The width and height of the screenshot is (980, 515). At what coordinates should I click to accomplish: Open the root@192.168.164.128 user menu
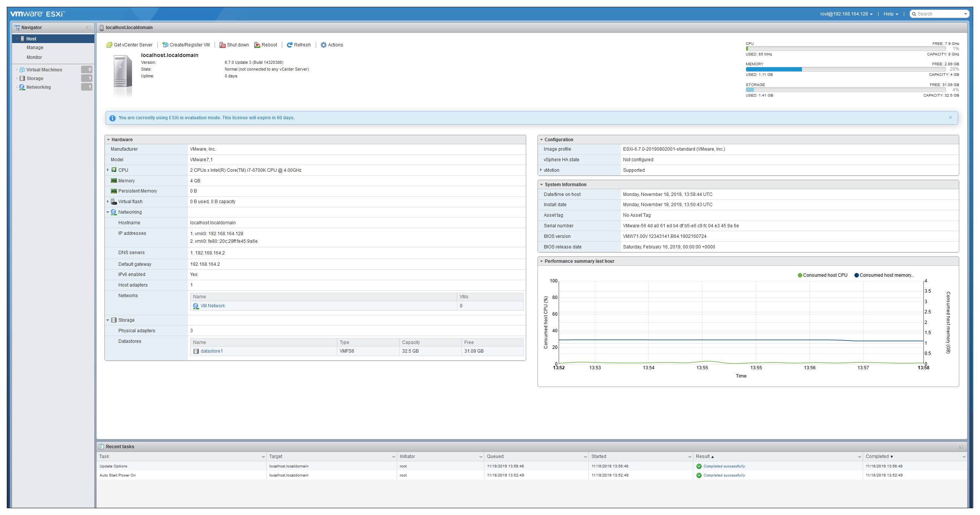(x=846, y=14)
